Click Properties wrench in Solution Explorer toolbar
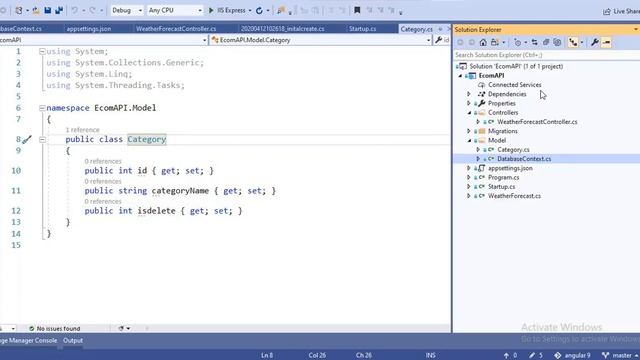The width and height of the screenshot is (640, 360). point(595,42)
